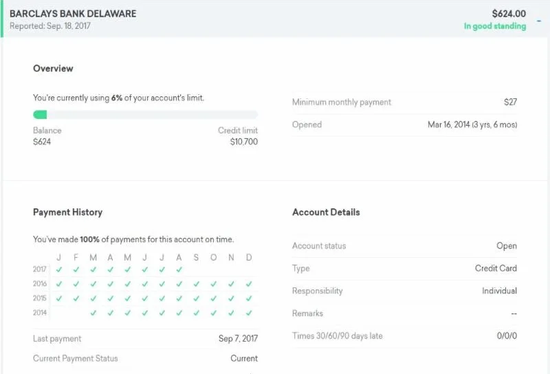
Task: Click the Responsibility row label
Action: (317, 291)
